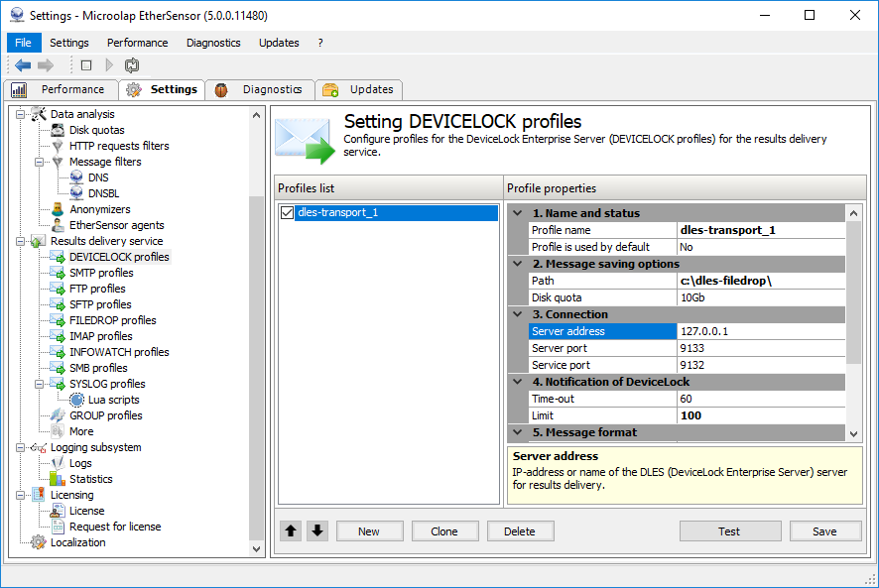Click the INFOWATCH profiles envelope icon
The height and width of the screenshot is (588, 879).
58,352
